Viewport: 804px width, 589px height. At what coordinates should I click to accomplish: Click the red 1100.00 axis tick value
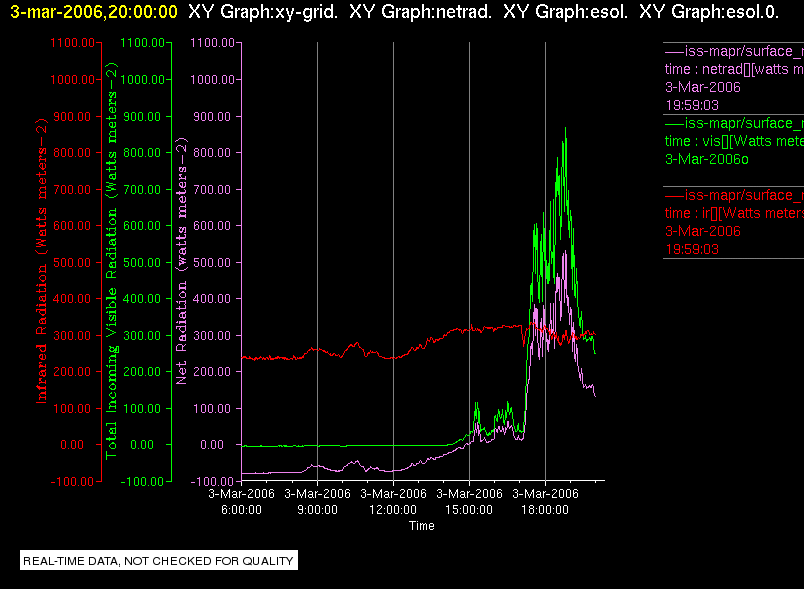pos(72,43)
